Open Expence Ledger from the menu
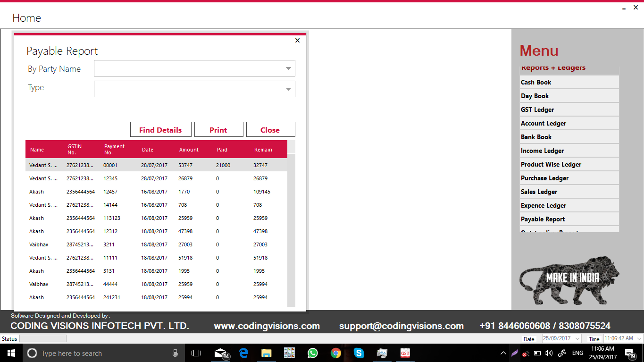Image resolution: width=644 pixels, height=362 pixels. tap(569, 205)
